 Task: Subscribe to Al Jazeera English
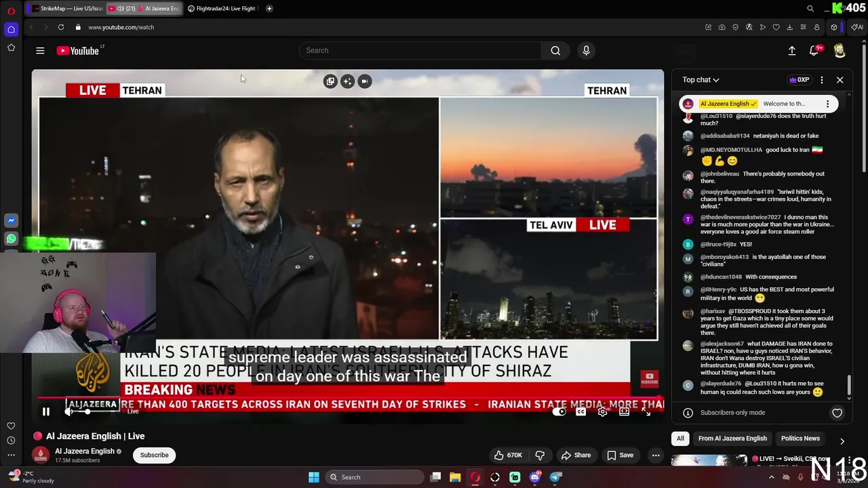click(155, 455)
